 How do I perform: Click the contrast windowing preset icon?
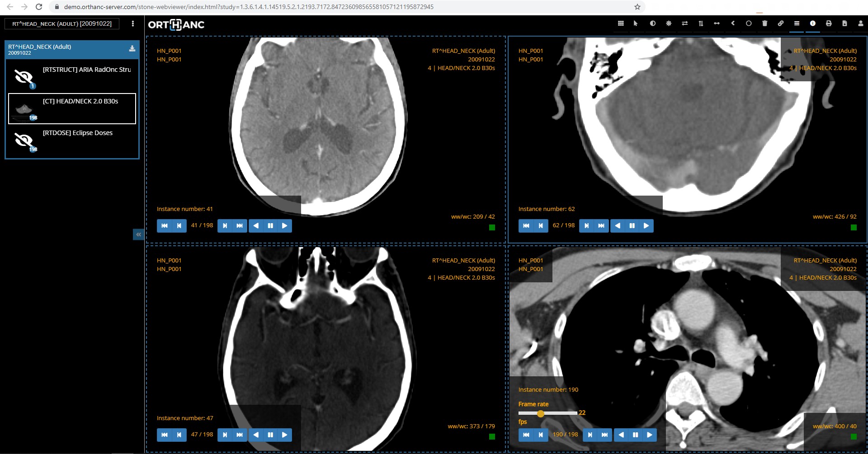pyautogui.click(x=652, y=23)
